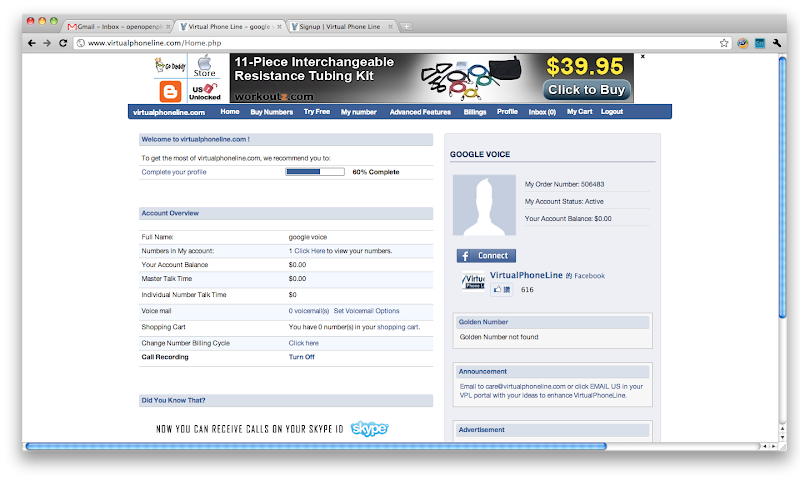Close the Gmail Inbox tab
The image size is (800, 481).
168,27
